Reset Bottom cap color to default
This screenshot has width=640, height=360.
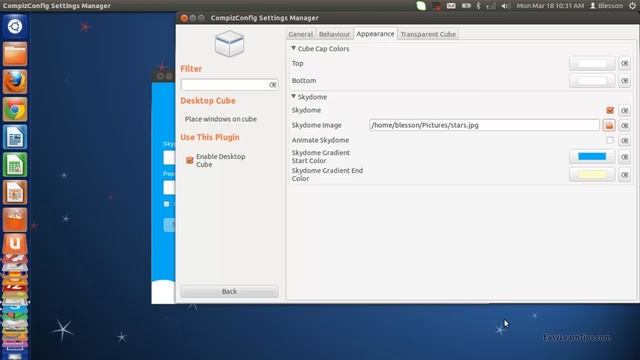pos(624,80)
